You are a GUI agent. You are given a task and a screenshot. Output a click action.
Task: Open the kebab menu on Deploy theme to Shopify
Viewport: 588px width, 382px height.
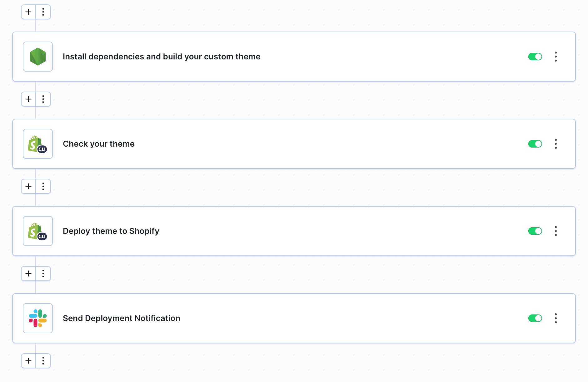(x=556, y=231)
